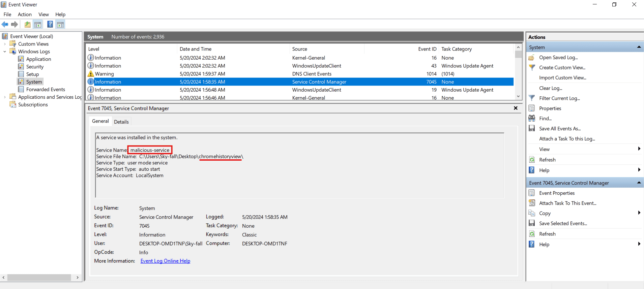Select Kernel-General event at 2:02:32 AM
The image size is (644, 289).
point(300,58)
